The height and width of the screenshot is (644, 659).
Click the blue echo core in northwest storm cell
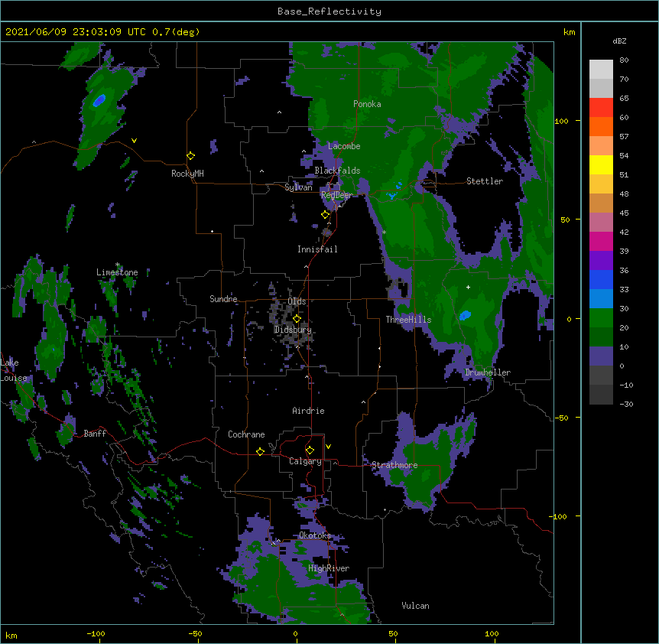pyautogui.click(x=99, y=100)
